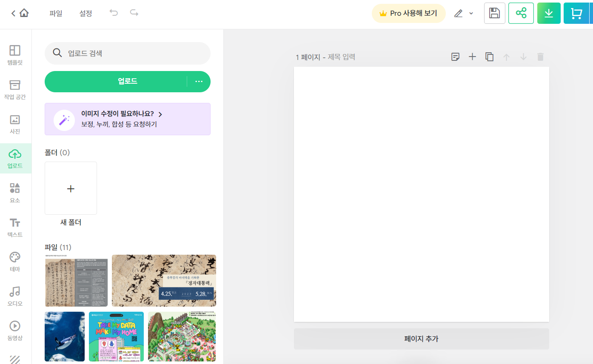Delete page 1 with the trash icon
The image size is (593, 364).
point(540,57)
